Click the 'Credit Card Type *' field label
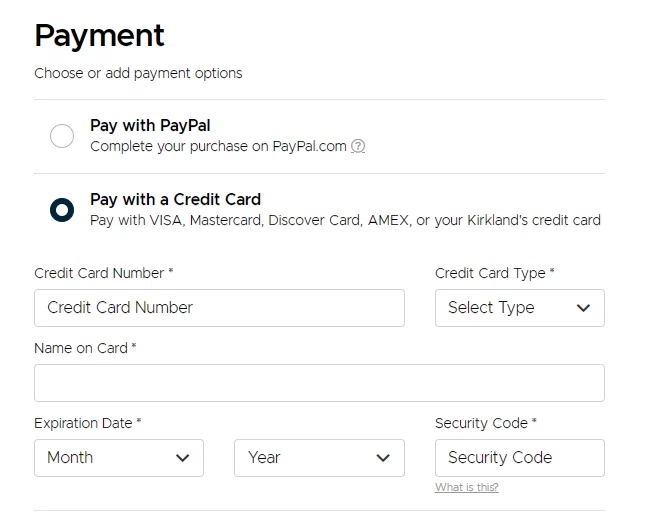 [x=495, y=273]
